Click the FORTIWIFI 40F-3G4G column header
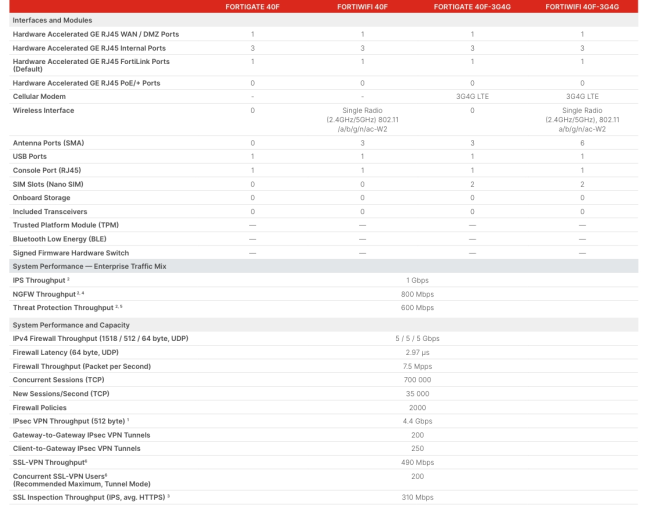The height and width of the screenshot is (505, 650). point(581,7)
